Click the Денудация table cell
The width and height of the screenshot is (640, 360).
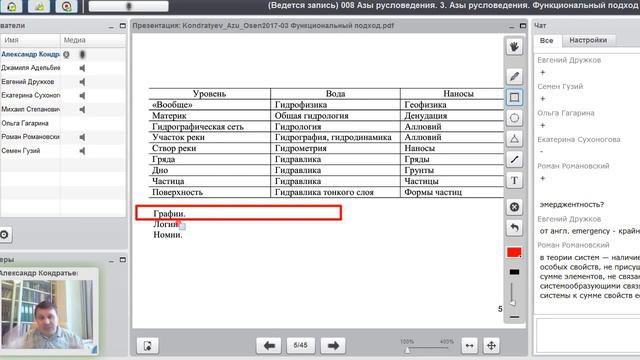[452, 116]
